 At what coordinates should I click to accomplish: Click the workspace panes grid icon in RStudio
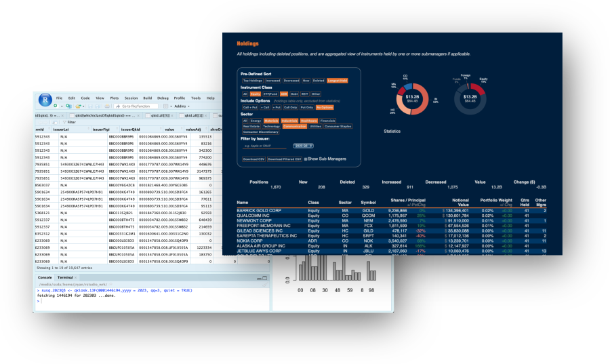(x=166, y=106)
